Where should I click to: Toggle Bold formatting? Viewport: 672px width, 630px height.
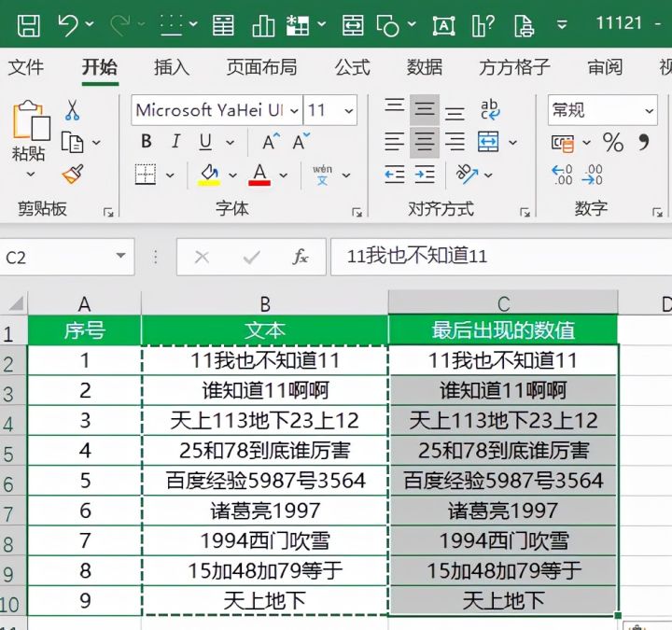(147, 142)
